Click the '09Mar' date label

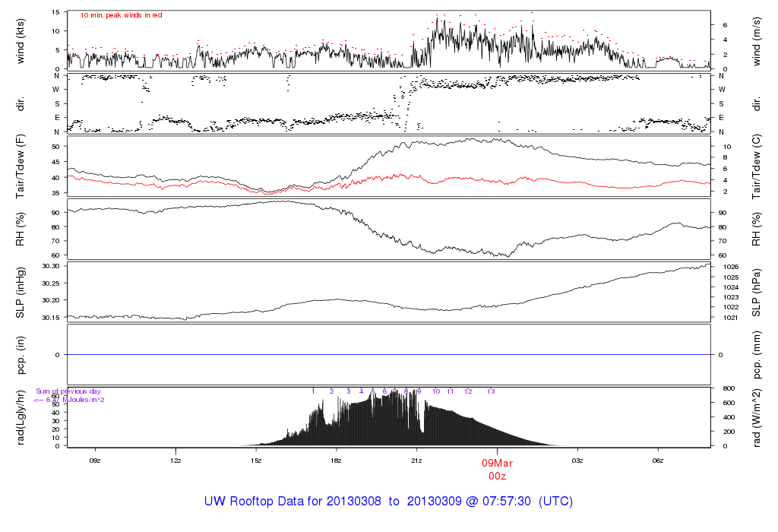click(497, 463)
